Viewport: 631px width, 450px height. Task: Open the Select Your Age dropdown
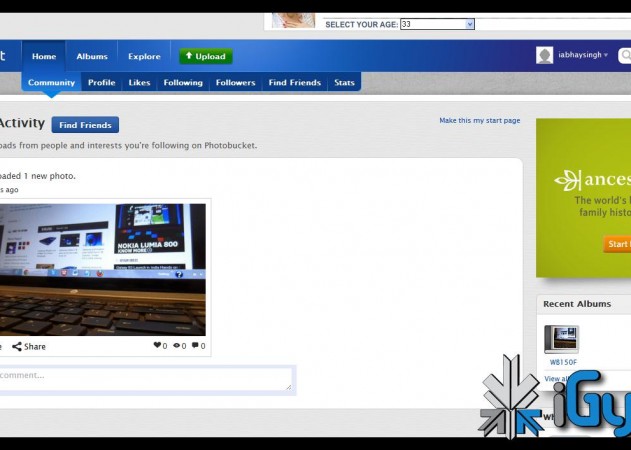click(x=437, y=24)
